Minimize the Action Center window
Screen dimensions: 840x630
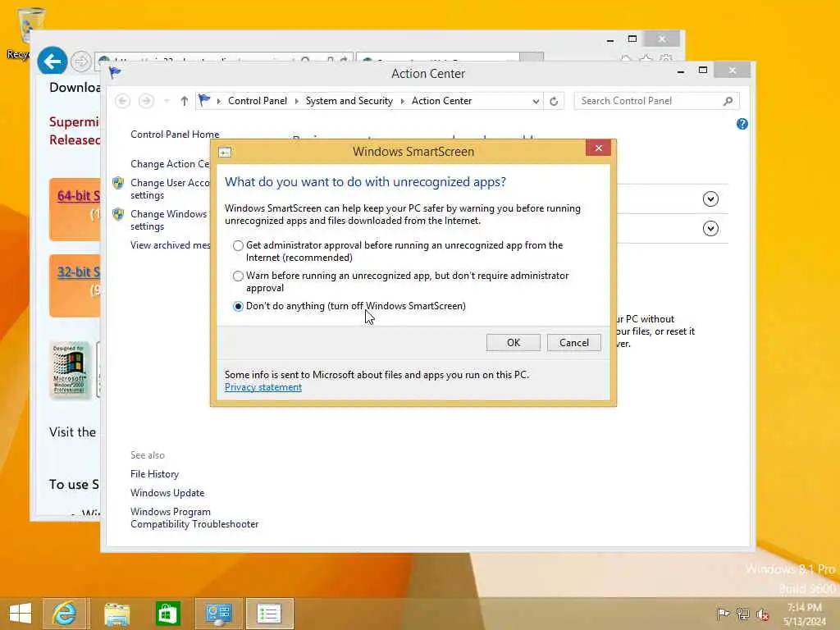pos(680,71)
